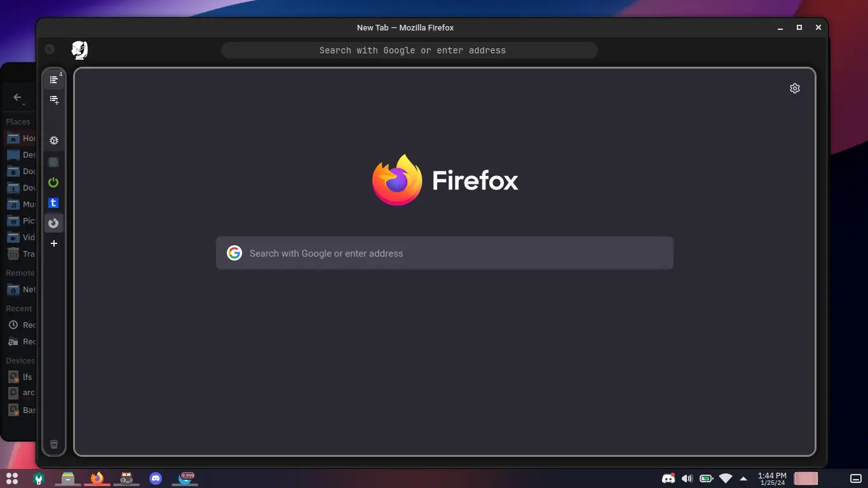The image size is (868, 488).
Task: Open the Videos folder in the file manager
Action: click(x=22, y=237)
